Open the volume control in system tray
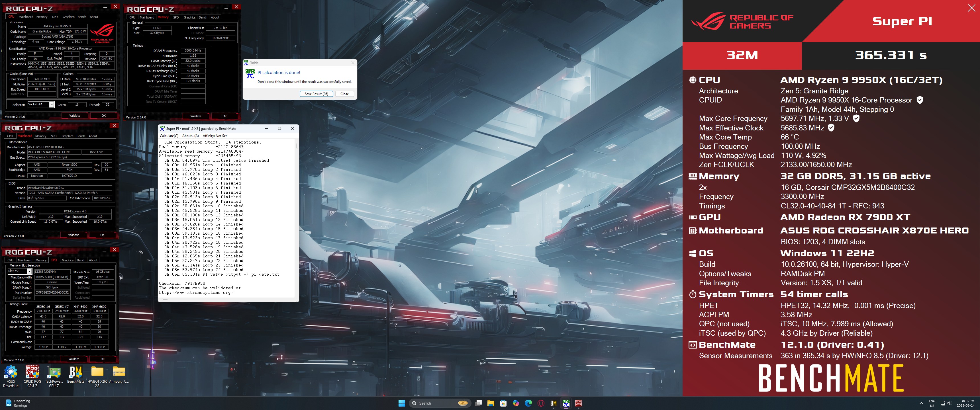Viewport: 980px width, 410px height. pyautogui.click(x=949, y=403)
